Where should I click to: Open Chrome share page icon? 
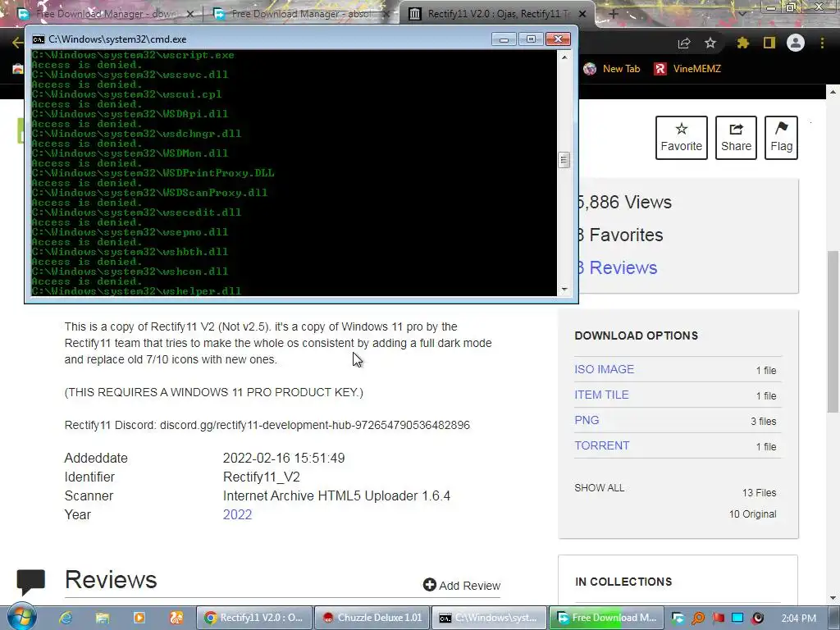pyautogui.click(x=683, y=43)
